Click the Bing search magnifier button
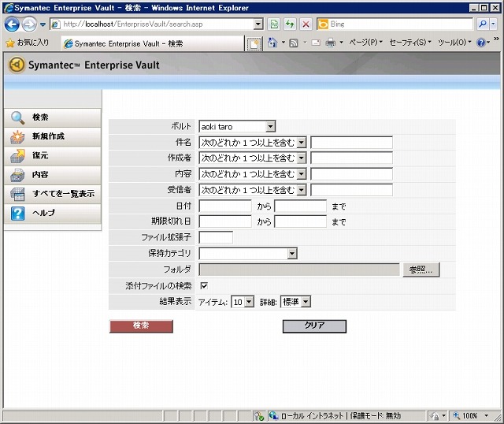Viewport: 504px width, 424px height. (x=483, y=24)
